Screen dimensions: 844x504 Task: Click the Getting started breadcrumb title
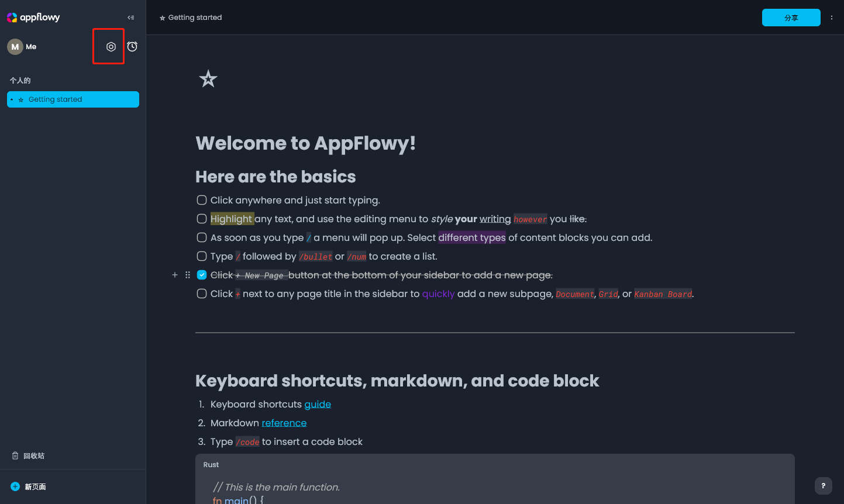pos(195,18)
